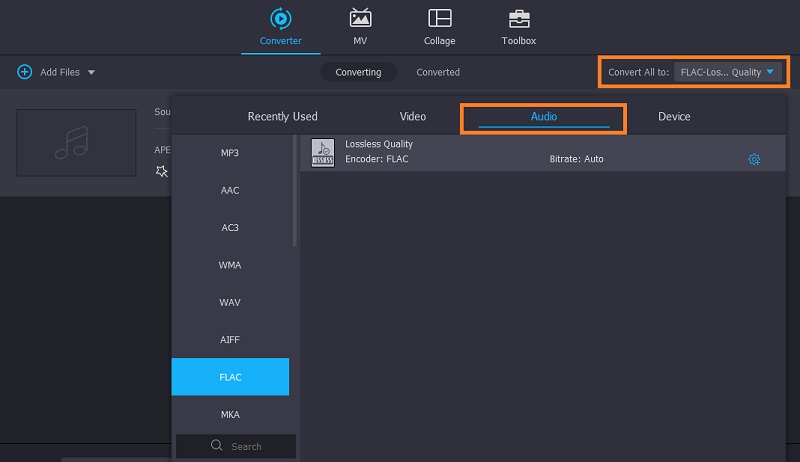This screenshot has height=462, width=800.
Task: Open the Recently Used tab
Action: [282, 117]
